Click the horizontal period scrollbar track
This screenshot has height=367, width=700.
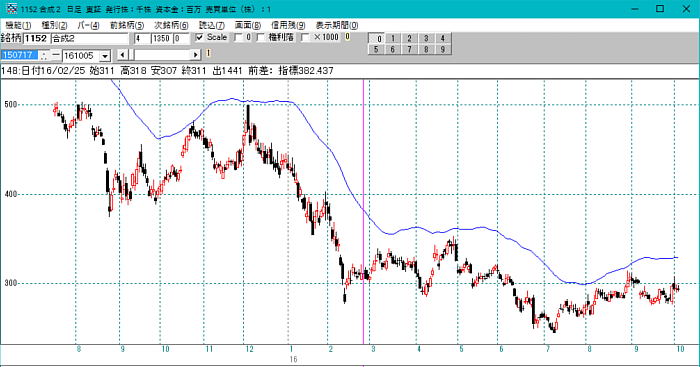click(162, 55)
